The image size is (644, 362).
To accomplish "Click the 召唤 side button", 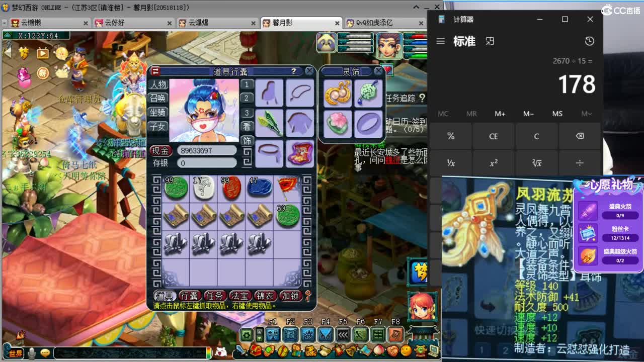I will (x=158, y=98).
